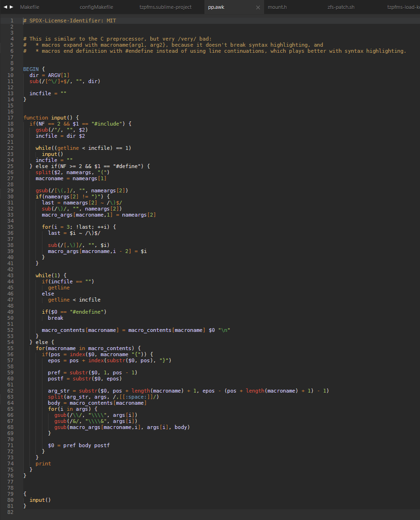The height and width of the screenshot is (520, 420).
Task: Place cursor on the break statement
Action: [x=56, y=318]
